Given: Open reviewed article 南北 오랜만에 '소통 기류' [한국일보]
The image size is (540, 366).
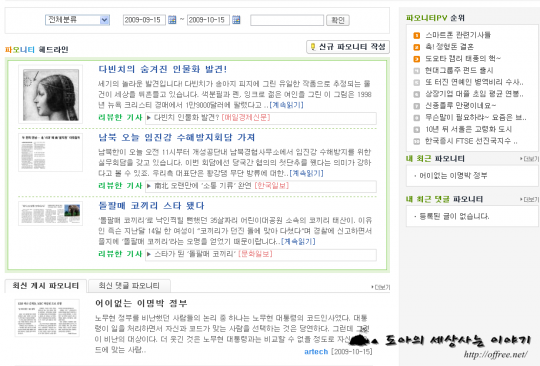Looking at the screenshot, I should click(x=221, y=186).
